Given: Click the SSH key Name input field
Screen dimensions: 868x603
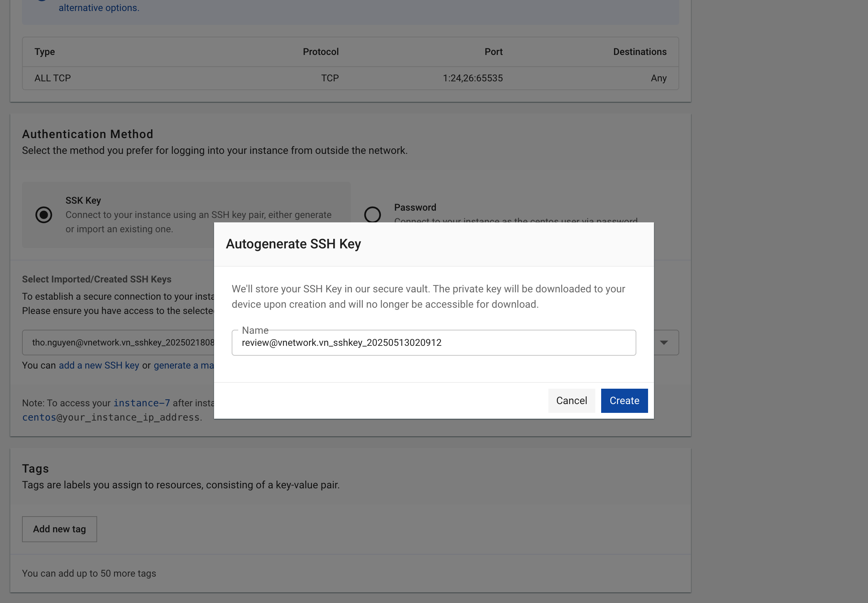Looking at the screenshot, I should tap(433, 343).
